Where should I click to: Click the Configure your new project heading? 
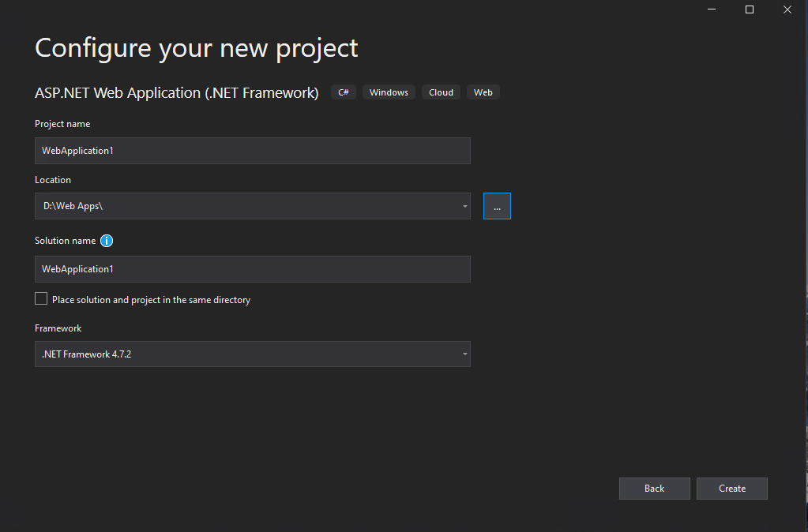point(197,48)
